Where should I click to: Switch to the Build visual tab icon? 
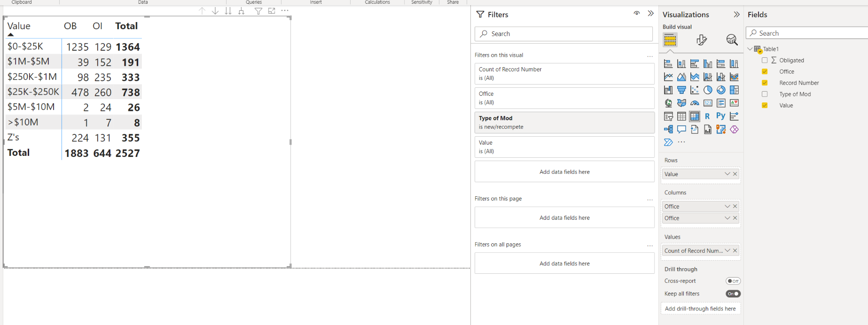point(670,40)
